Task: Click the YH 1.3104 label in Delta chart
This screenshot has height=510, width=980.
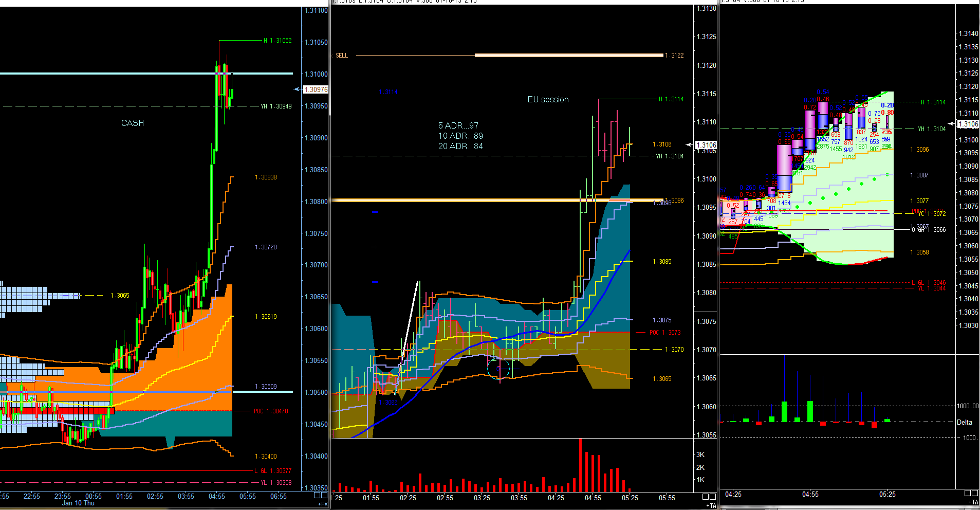Action: click(932, 129)
